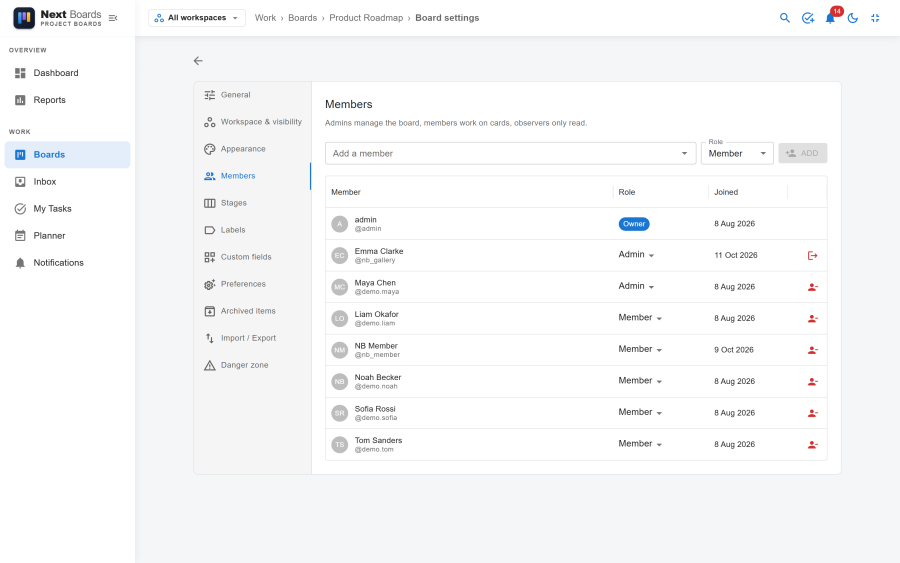Screen dimensions: 900x563
Task: Click Sofia Rossi's SR avatar
Action: [340, 413]
